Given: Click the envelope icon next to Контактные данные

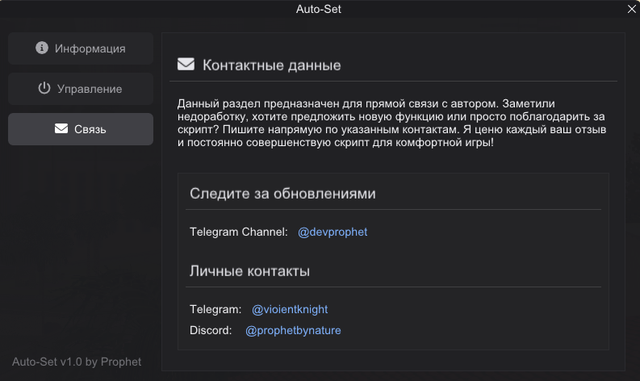Looking at the screenshot, I should 186,64.
